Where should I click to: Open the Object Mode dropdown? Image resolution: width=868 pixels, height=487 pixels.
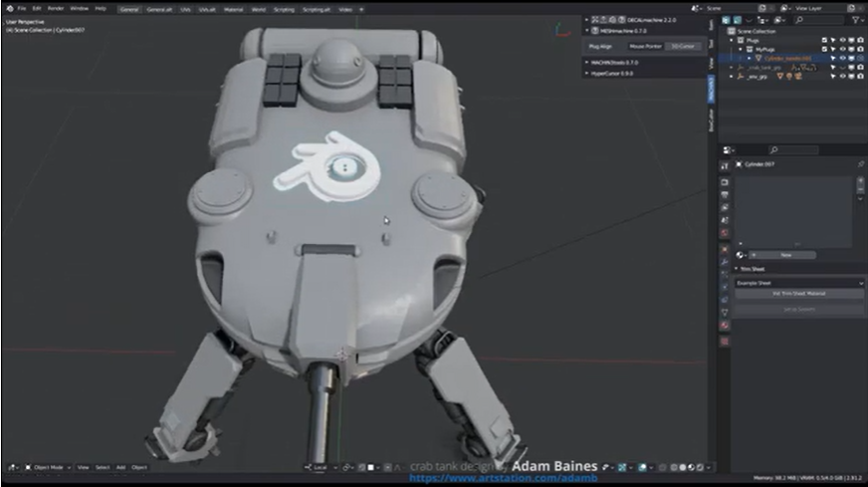48,468
